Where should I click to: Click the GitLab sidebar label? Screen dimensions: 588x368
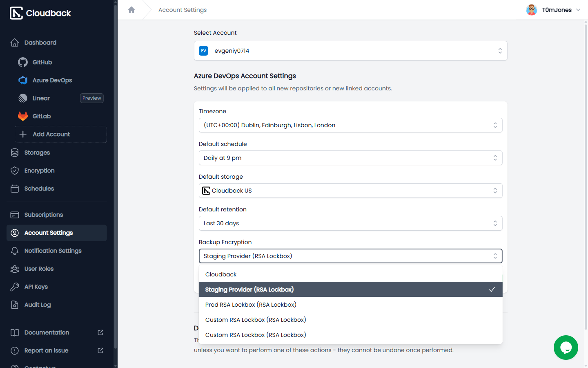coord(42,116)
